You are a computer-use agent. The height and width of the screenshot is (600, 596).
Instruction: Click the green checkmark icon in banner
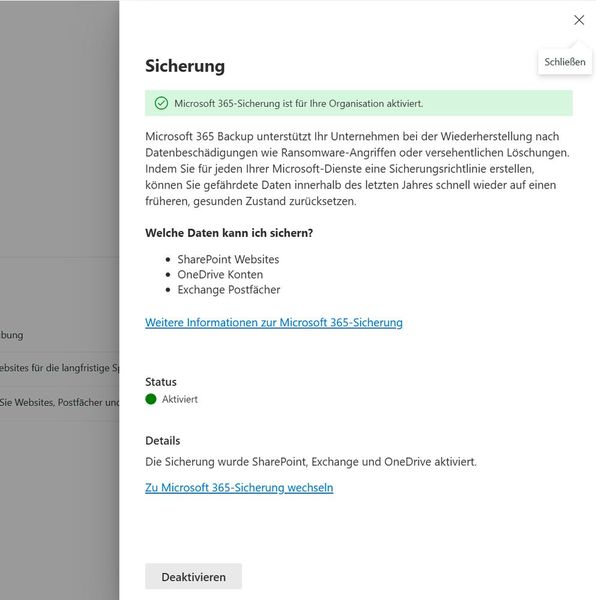(161, 103)
